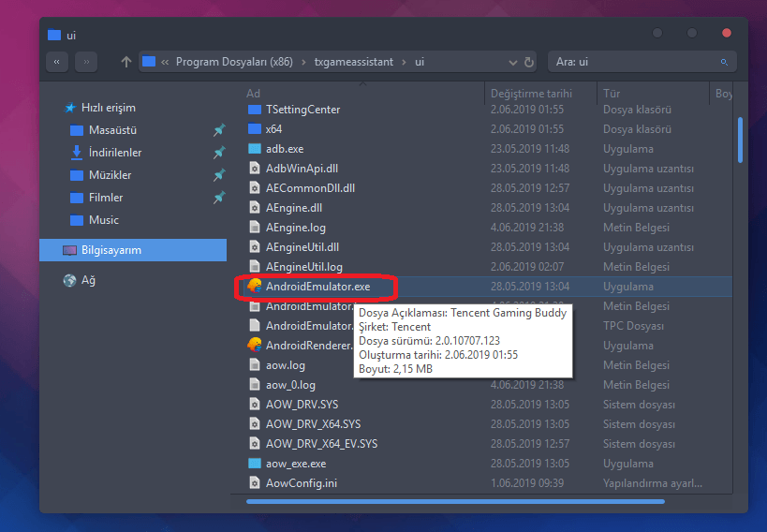Select AdbWinApi.dll file icon
This screenshot has height=532, width=767.
click(x=255, y=169)
